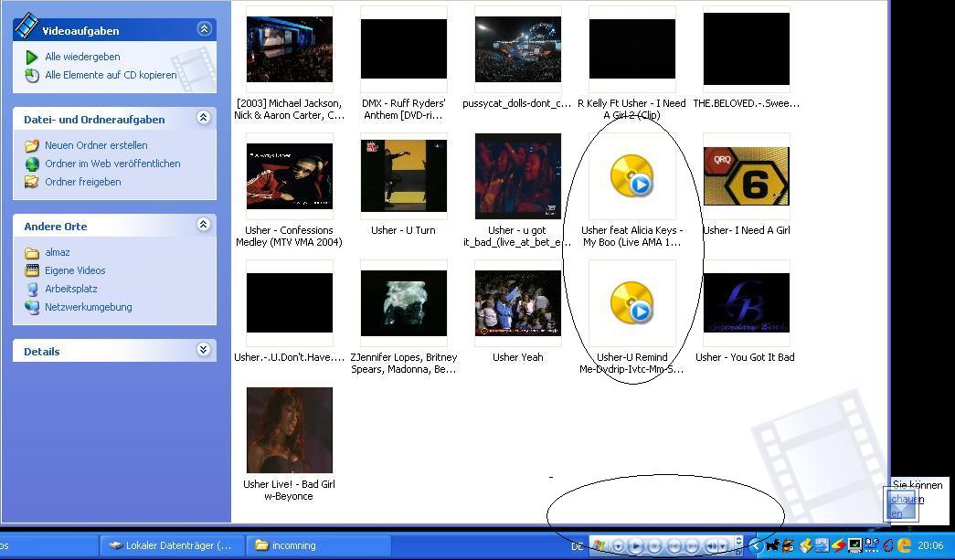
Task: Click the Ordner freigeben link text
Action: pyautogui.click(x=83, y=182)
